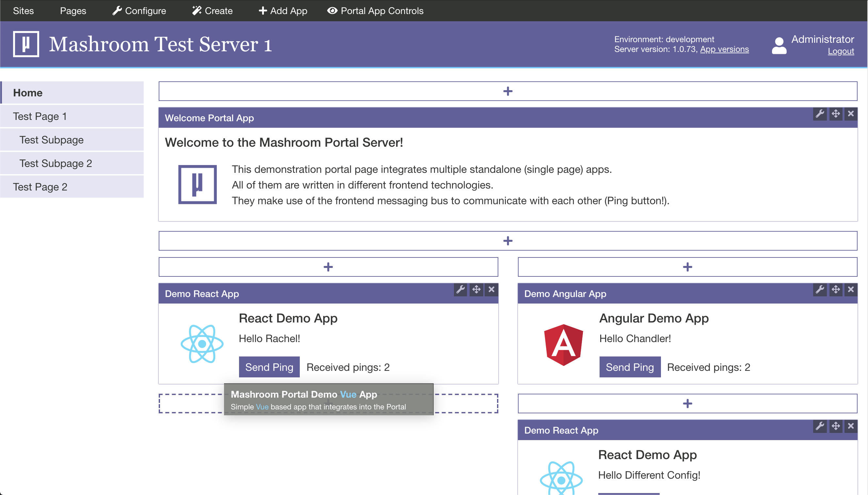Click 'Hello Chandler!' greeting text
The width and height of the screenshot is (868, 495).
635,338
